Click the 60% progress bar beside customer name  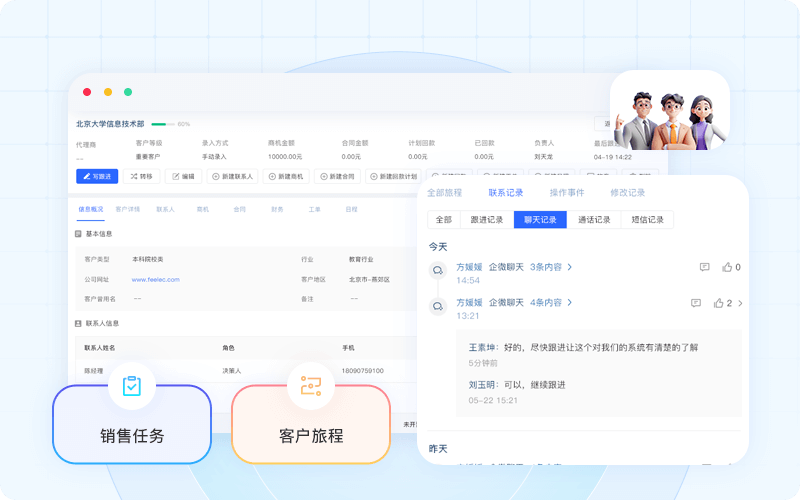point(162,124)
